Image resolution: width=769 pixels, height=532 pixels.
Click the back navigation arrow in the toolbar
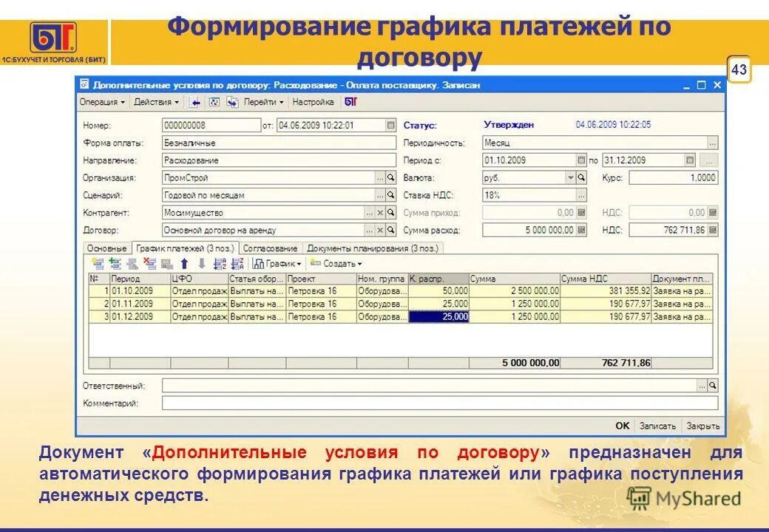[194, 103]
